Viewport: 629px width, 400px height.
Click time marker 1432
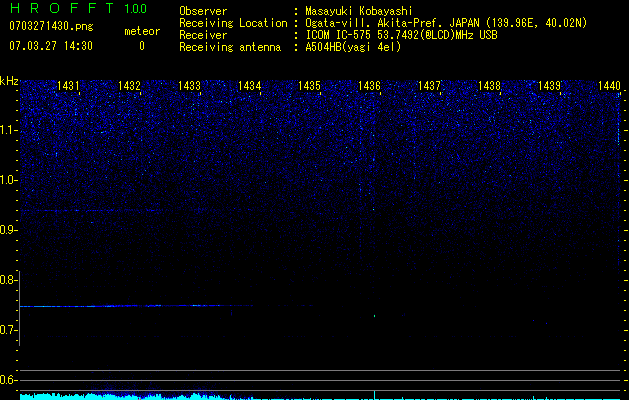(x=129, y=85)
